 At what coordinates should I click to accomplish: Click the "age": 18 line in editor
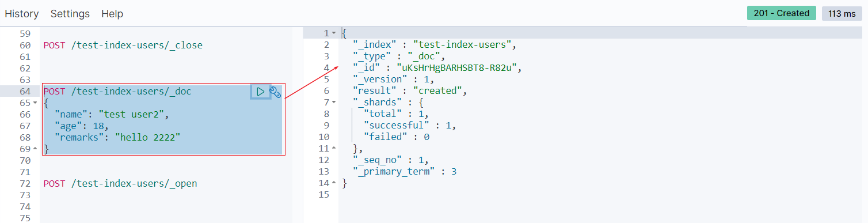click(x=81, y=126)
